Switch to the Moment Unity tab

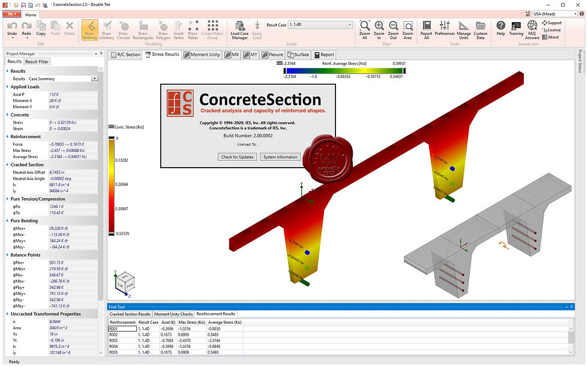point(202,55)
